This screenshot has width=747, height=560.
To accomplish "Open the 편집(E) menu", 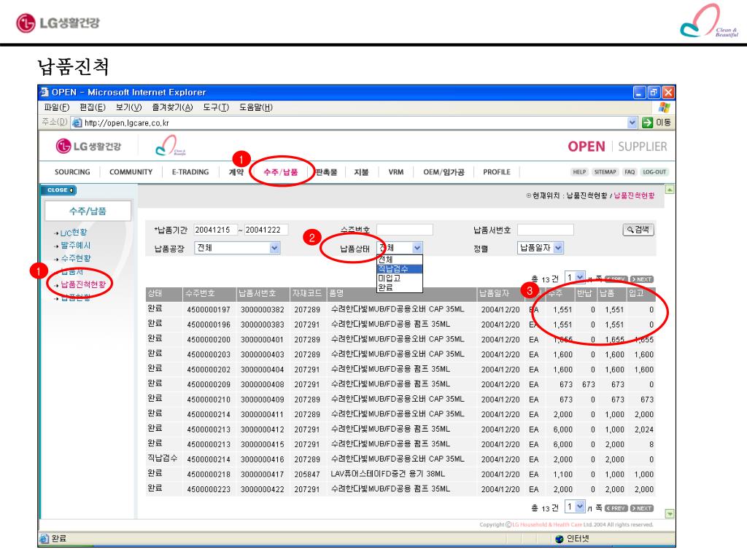I will pos(93,107).
